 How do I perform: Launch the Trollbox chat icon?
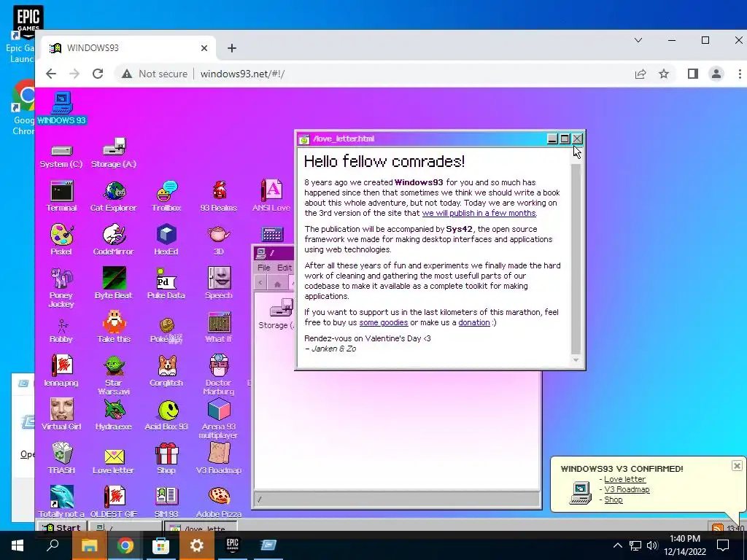click(166, 196)
